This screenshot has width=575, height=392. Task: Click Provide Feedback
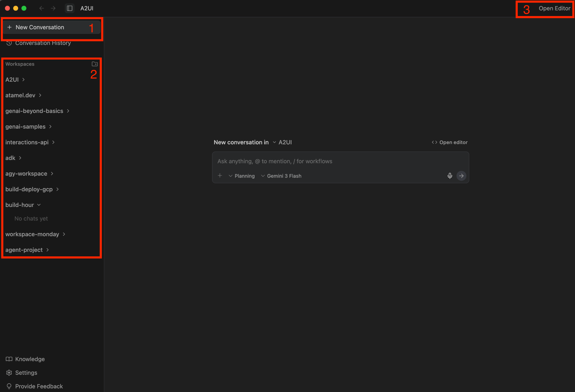pyautogui.click(x=39, y=386)
